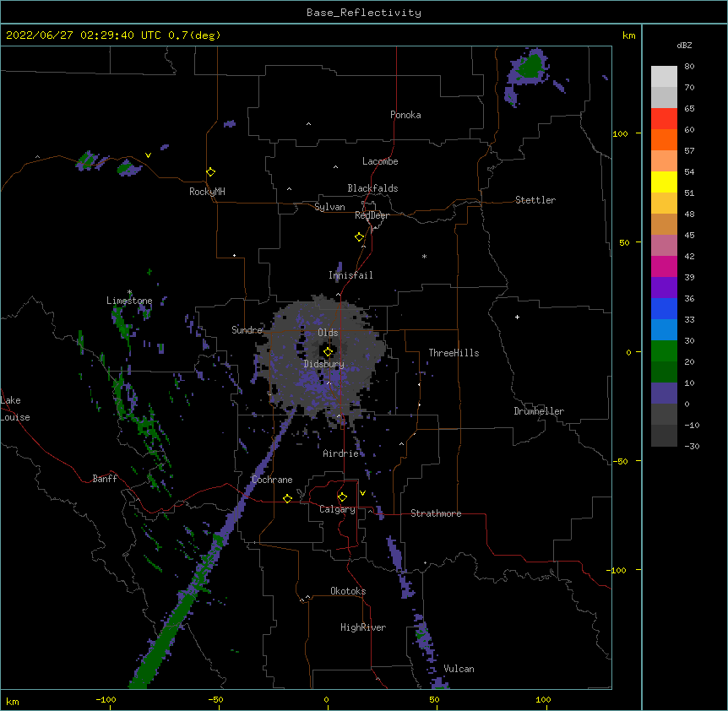Click the Didsbury city label
Viewport: 728px width, 711px height.
pos(324,364)
